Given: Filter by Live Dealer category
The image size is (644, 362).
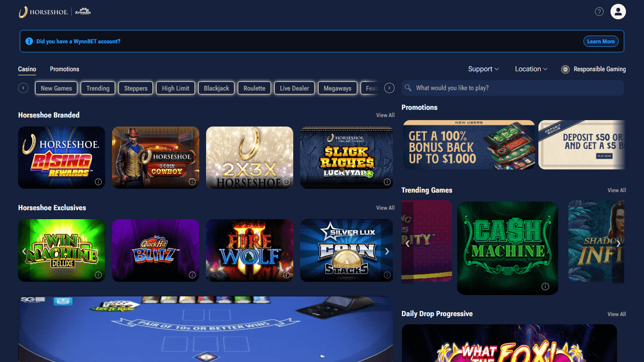Looking at the screenshot, I should [x=295, y=88].
